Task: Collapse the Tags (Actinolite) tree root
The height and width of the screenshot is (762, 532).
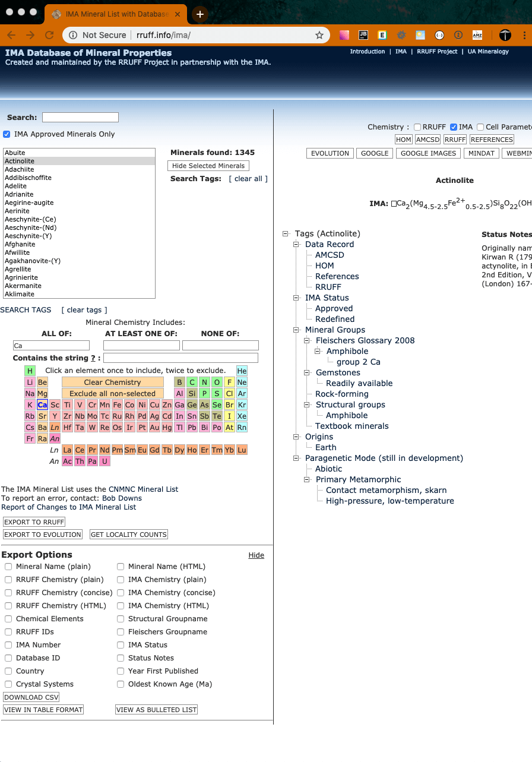Action: [x=286, y=234]
